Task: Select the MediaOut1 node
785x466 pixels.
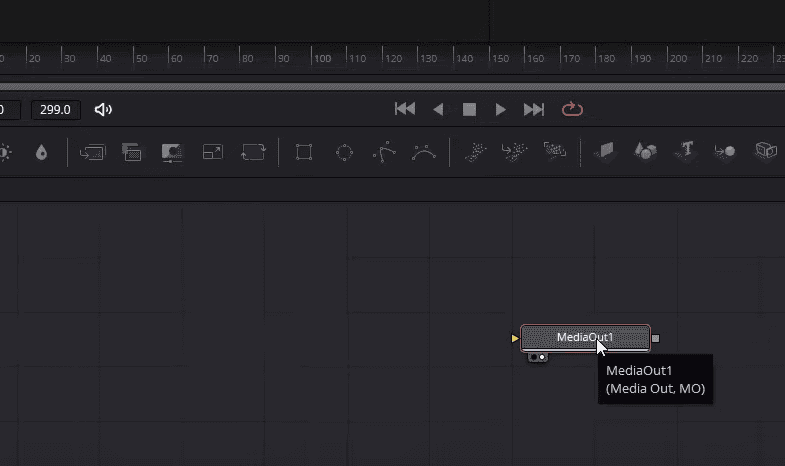Action: point(585,338)
